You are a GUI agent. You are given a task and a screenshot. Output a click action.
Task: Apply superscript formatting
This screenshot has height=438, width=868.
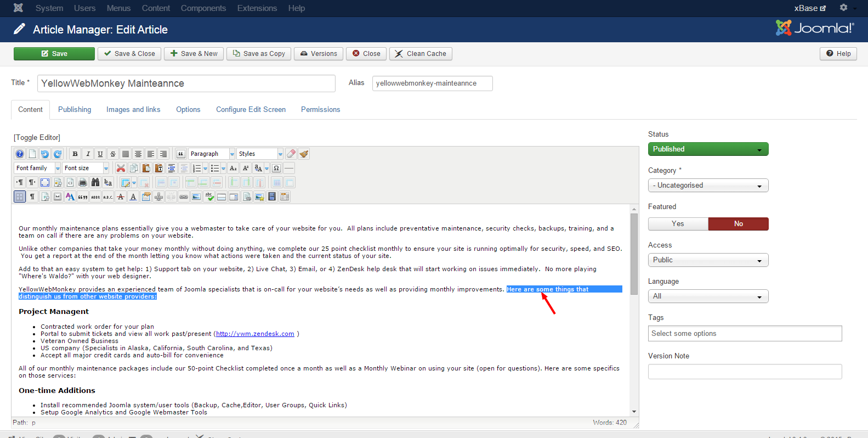(246, 168)
